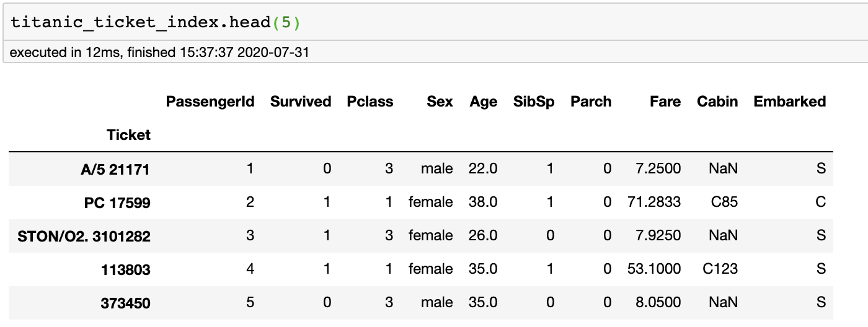This screenshot has width=868, height=327.
Task: Select the STON/O2. 3101282 row index
Action: pos(84,236)
